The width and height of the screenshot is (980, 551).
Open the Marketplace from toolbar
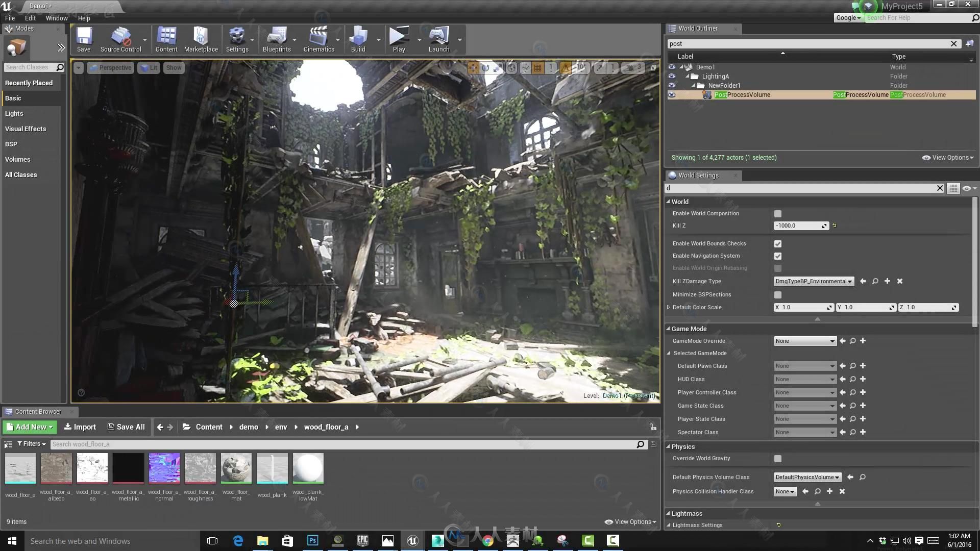201,39
